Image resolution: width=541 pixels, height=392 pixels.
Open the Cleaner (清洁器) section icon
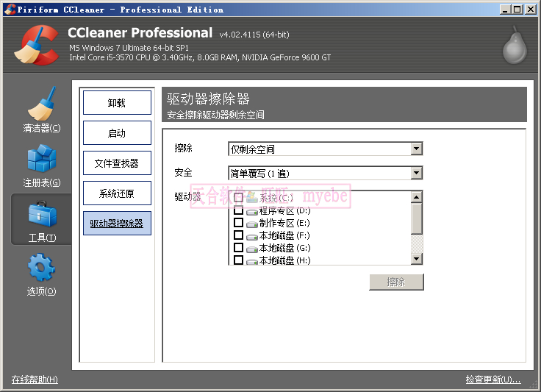click(x=41, y=104)
